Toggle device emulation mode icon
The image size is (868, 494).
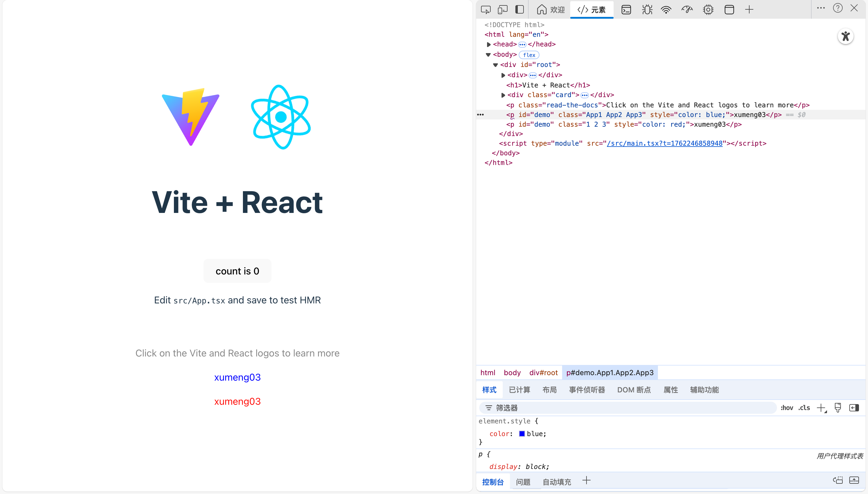[502, 10]
